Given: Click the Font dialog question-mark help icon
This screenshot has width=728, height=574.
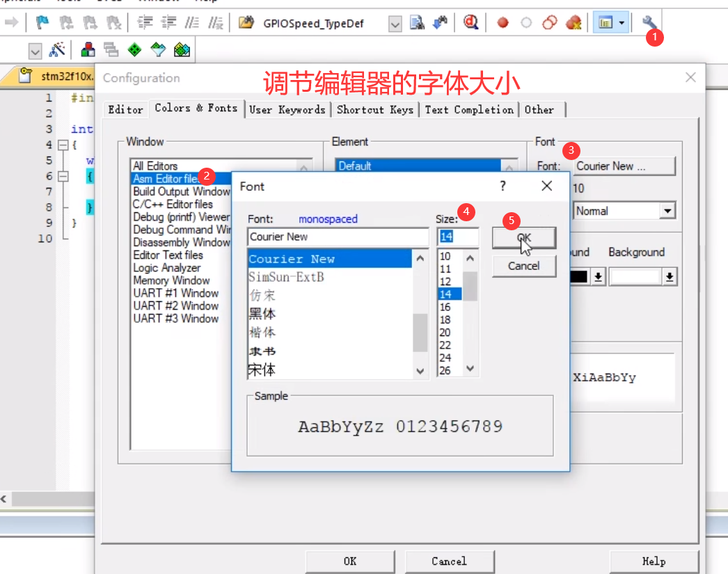Looking at the screenshot, I should coord(503,186).
